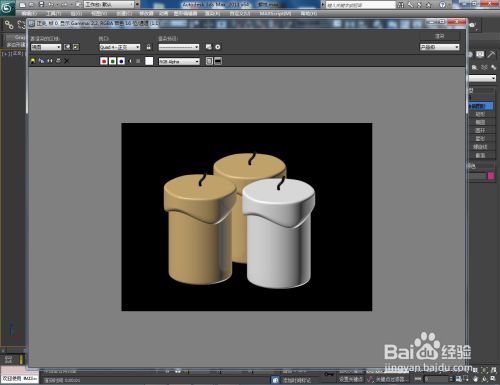Click the set key large key icon
Screen dimensions: 500x385
(x=329, y=374)
